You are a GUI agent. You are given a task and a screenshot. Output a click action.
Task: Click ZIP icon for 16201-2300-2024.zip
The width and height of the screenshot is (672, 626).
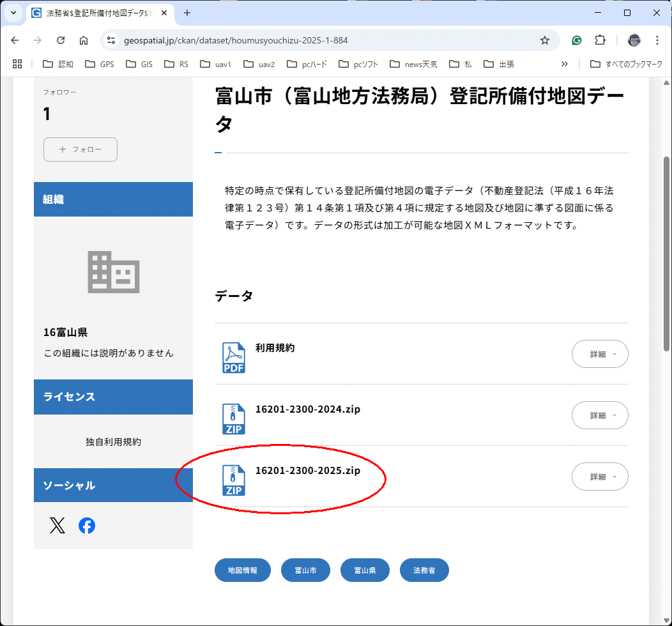point(234,419)
